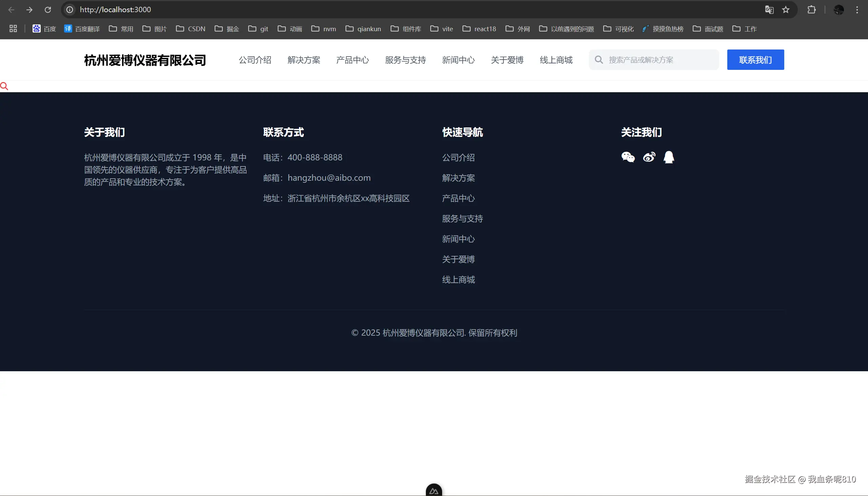Click the 联系我们 blue button
This screenshot has width=868, height=496.
coord(755,60)
